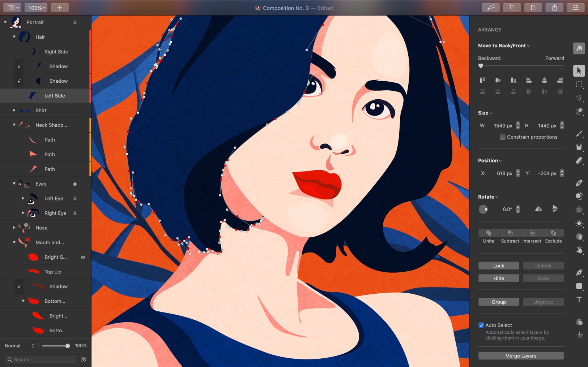The height and width of the screenshot is (367, 588).
Task: Open the 100% zoom dropdown
Action: point(37,8)
